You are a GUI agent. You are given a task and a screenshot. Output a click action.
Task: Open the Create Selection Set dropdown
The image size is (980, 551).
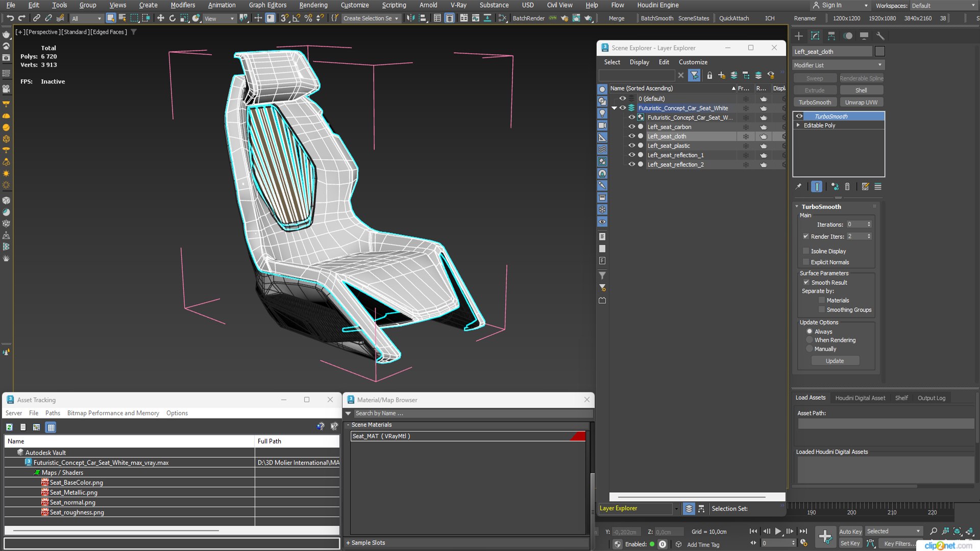[x=371, y=18]
